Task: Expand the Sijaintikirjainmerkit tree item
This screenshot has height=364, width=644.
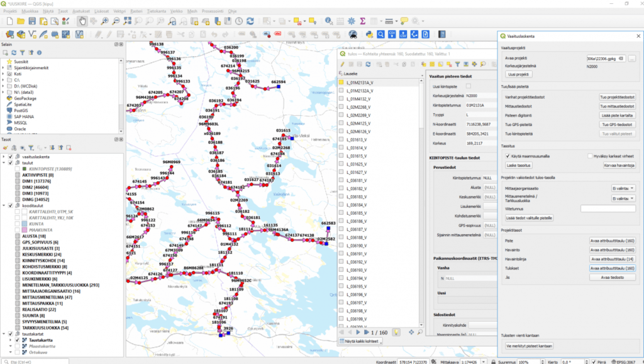Action: pyautogui.click(x=3, y=68)
